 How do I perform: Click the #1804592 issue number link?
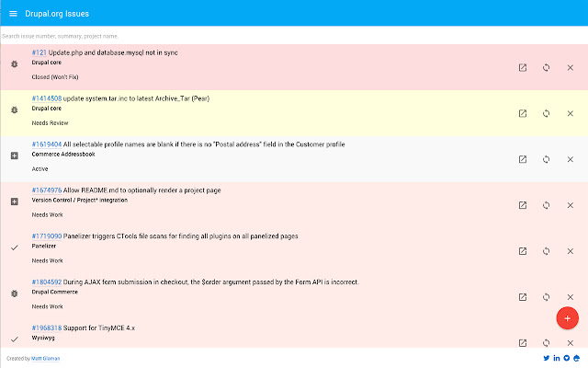47,282
